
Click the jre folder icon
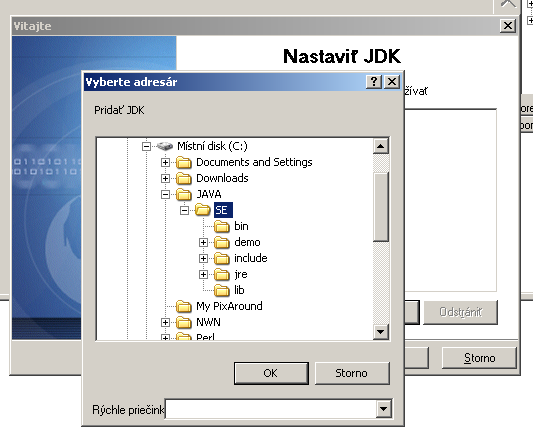click(222, 274)
